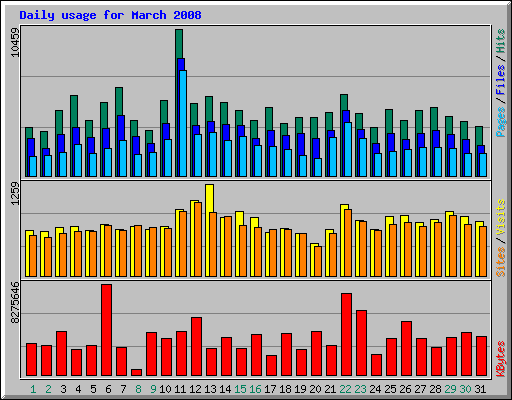Click day 15 on the date axis
Viewport: 512px width, 400px height.
pos(240,389)
